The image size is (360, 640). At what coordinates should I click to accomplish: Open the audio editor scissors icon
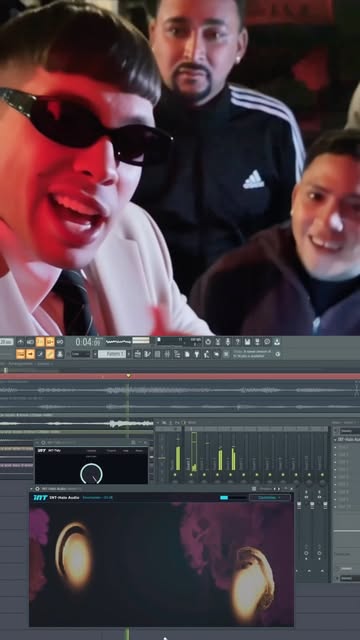coord(217,341)
